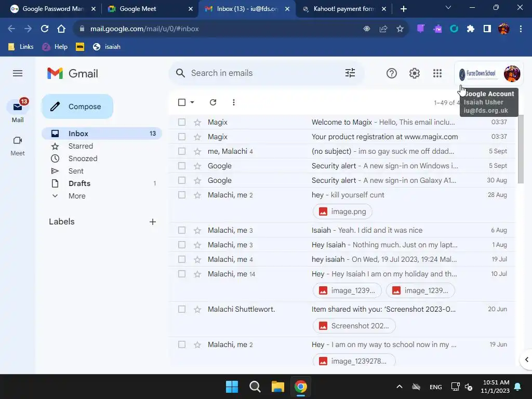Check the (no subject) email checkbox
532x399 pixels.
tap(182, 151)
